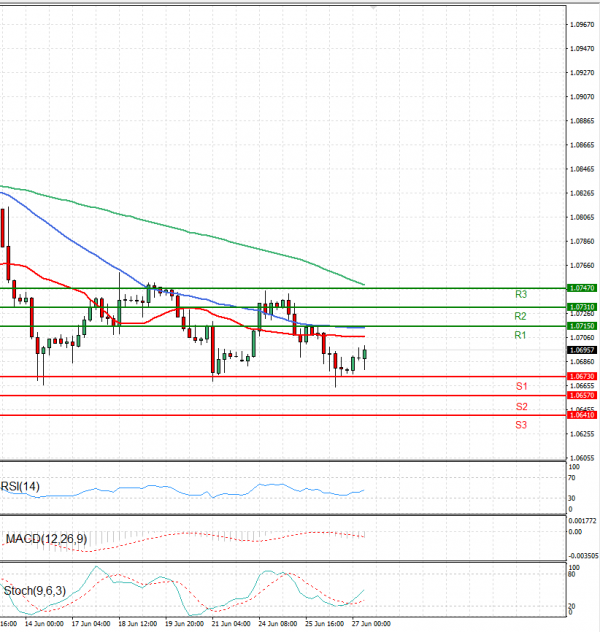Click the 1.06860 price axis value

pyautogui.click(x=582, y=362)
